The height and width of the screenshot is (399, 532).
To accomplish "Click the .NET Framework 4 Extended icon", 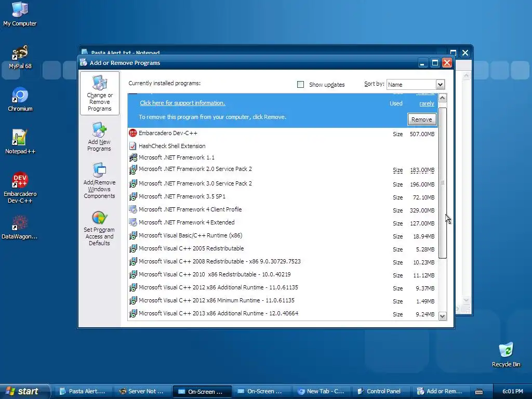I will pos(132,222).
